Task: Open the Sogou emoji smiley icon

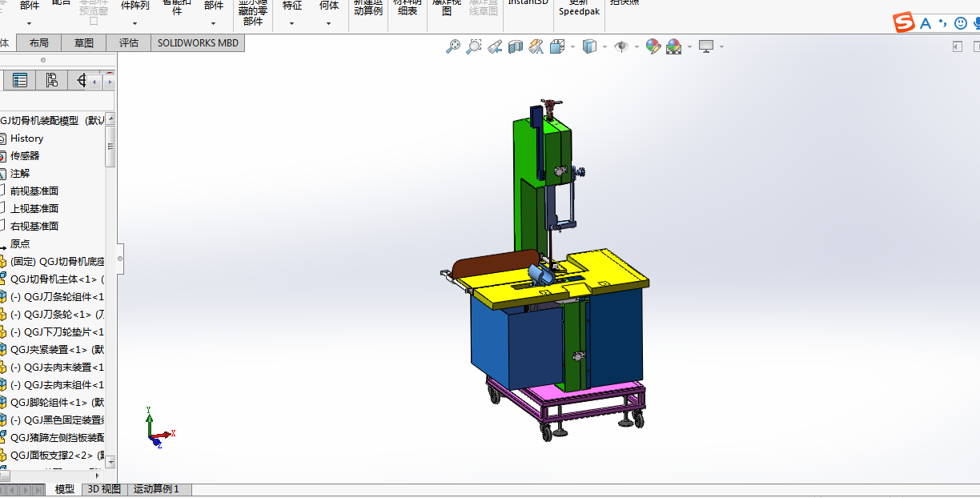Action: tap(961, 23)
